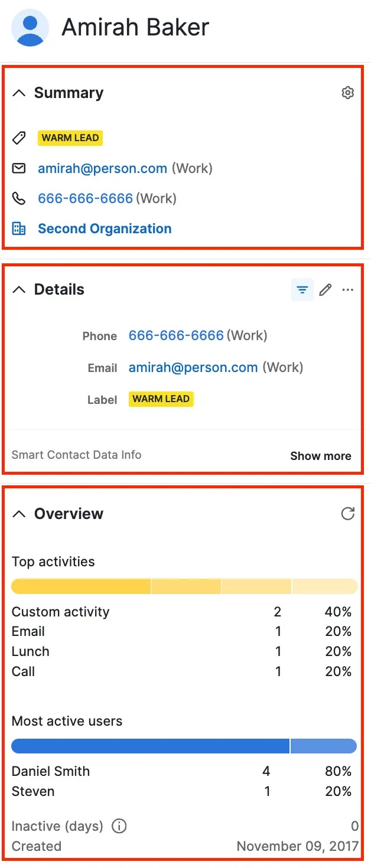This screenshot has width=371, height=868.
Task: Open amirah@person.com email link in Summary
Action: pos(102,168)
